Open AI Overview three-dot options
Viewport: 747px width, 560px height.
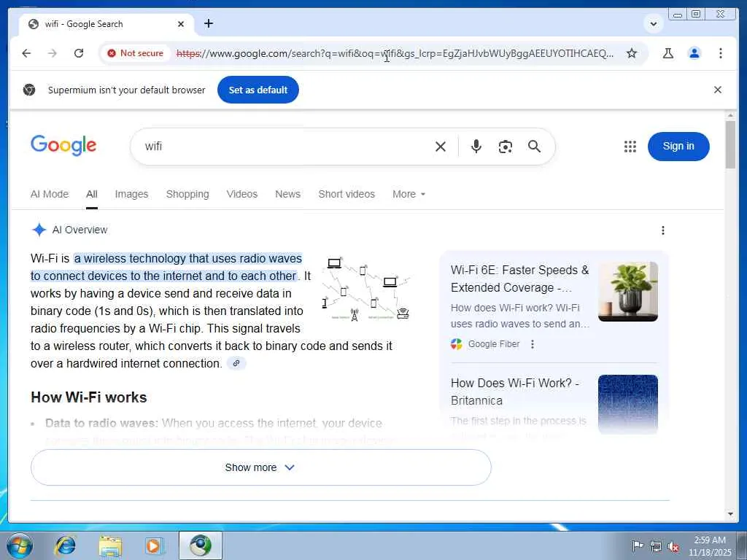(x=662, y=230)
